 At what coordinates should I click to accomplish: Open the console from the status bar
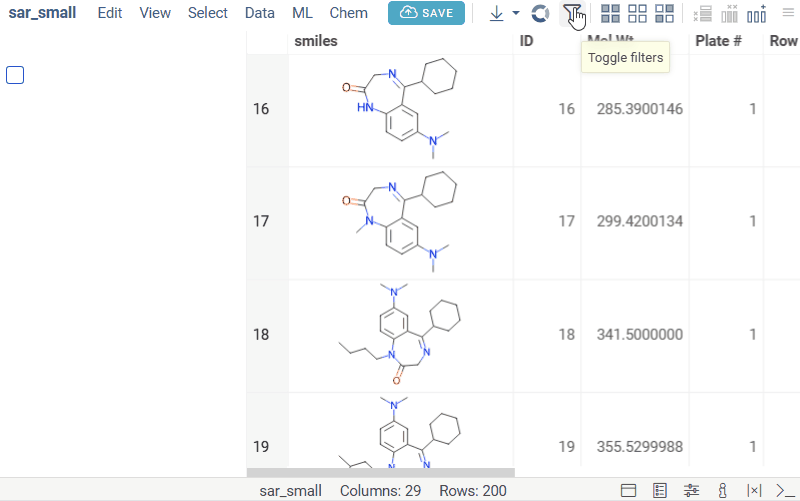click(x=785, y=490)
